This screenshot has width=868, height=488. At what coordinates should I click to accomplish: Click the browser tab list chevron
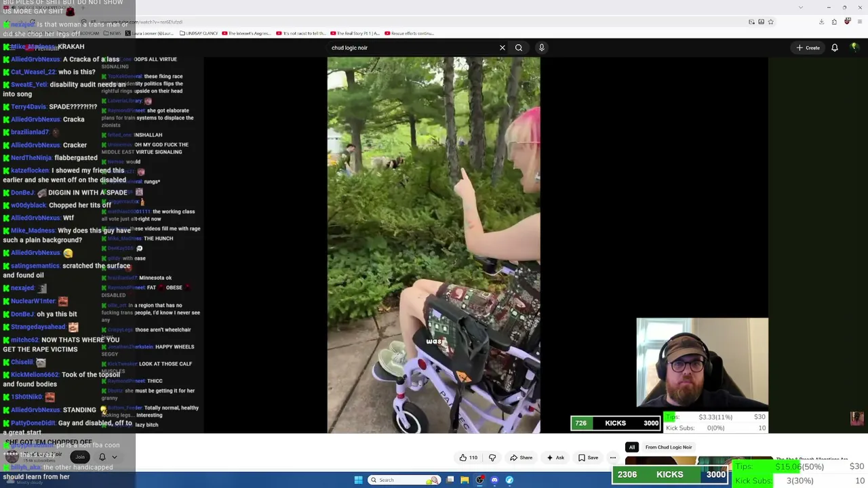click(801, 7)
